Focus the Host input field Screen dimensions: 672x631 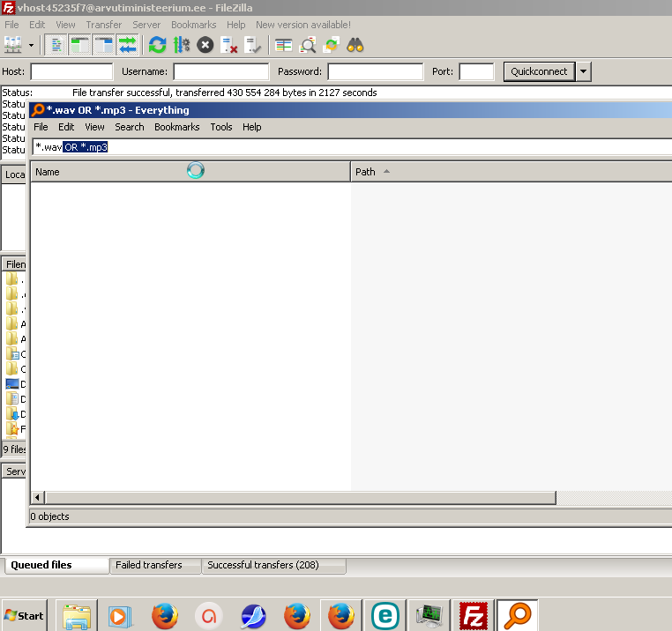pyautogui.click(x=71, y=71)
